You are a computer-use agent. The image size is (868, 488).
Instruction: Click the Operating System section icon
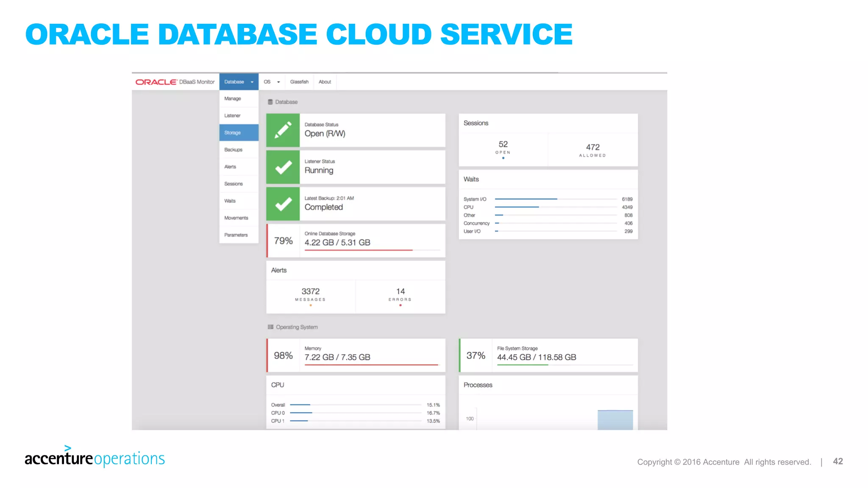(270, 327)
